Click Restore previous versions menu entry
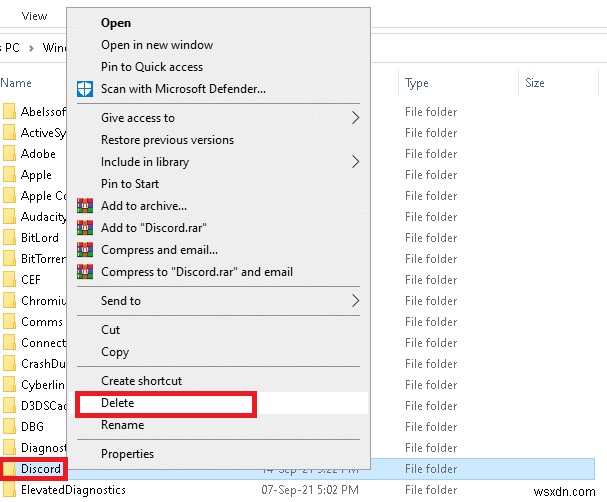607x502 pixels. tap(167, 140)
